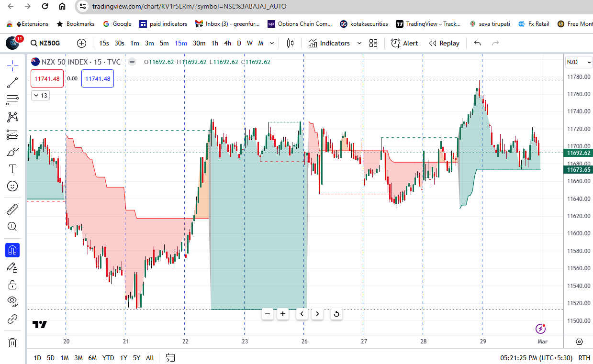Open the XABCD pattern tool
Screen dimensions: 593x364
tap(12, 117)
